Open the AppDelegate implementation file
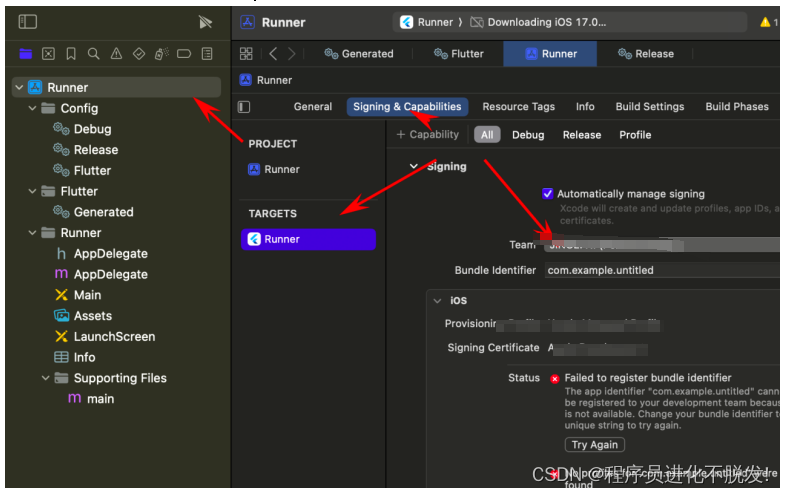785x494 pixels. (102, 274)
